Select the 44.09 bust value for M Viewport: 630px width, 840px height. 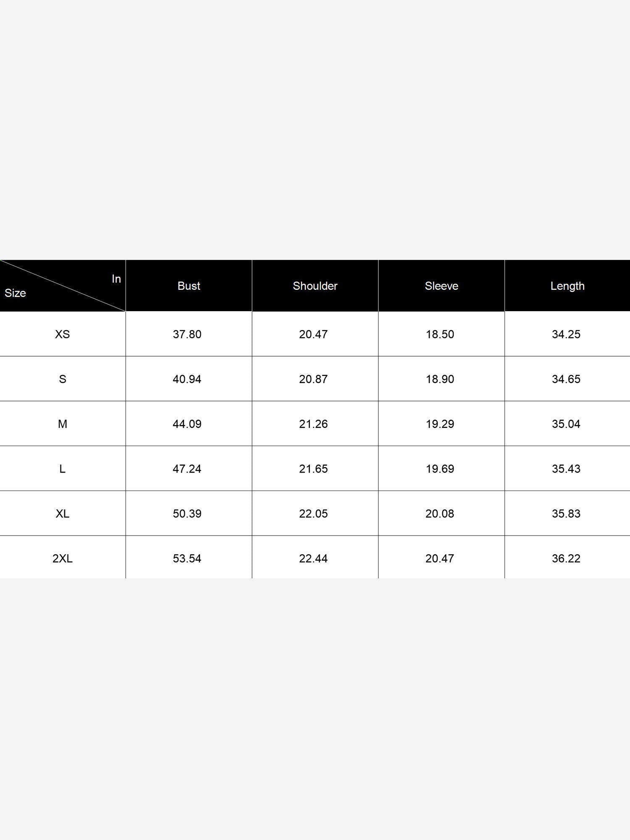(187, 424)
